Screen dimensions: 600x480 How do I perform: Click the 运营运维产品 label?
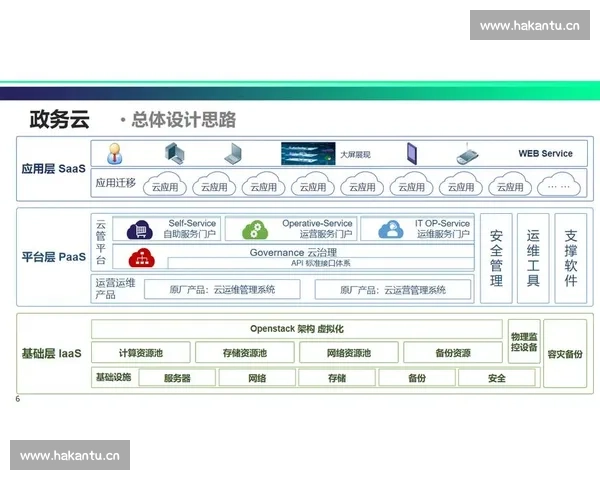pyautogui.click(x=115, y=289)
